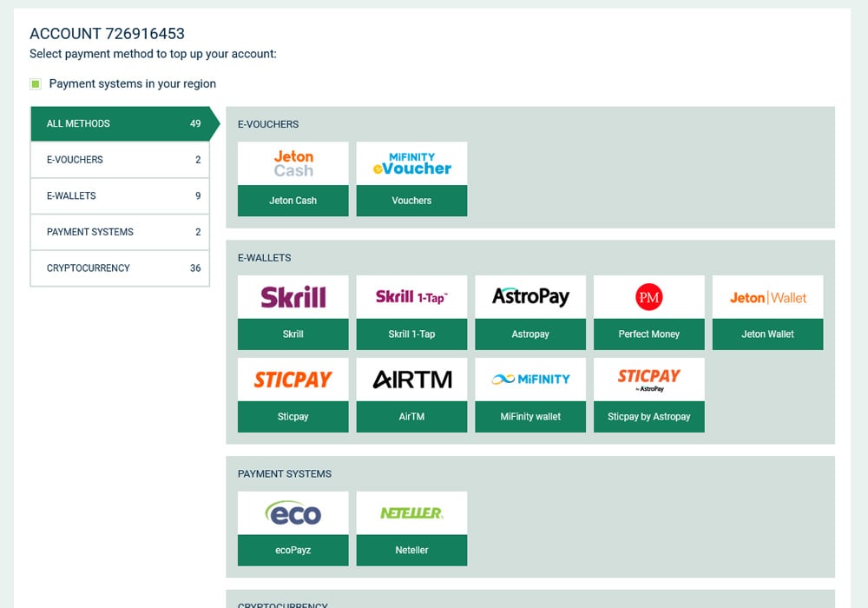Click the Skrill 1-Tap button
The height and width of the screenshot is (608, 868).
coord(411,334)
